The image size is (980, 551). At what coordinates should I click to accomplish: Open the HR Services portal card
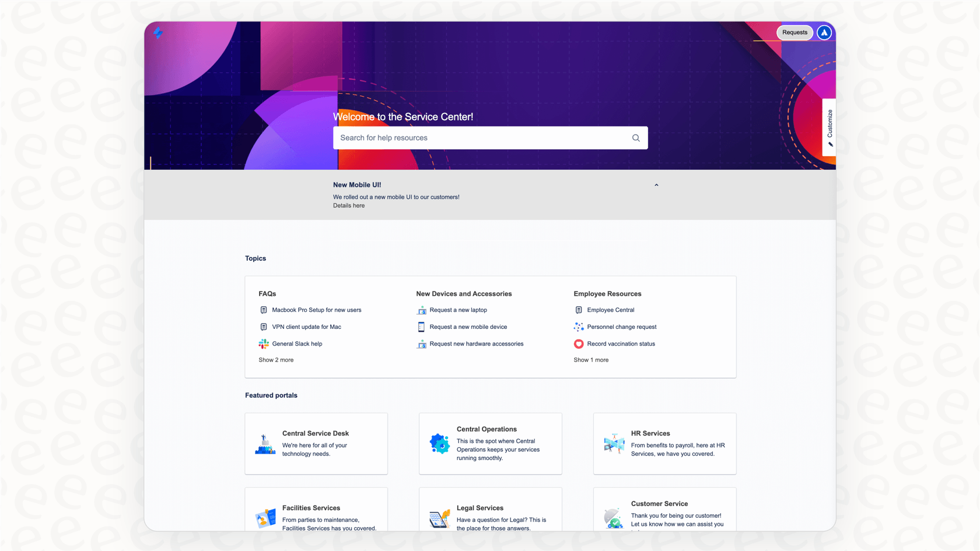[664, 444]
